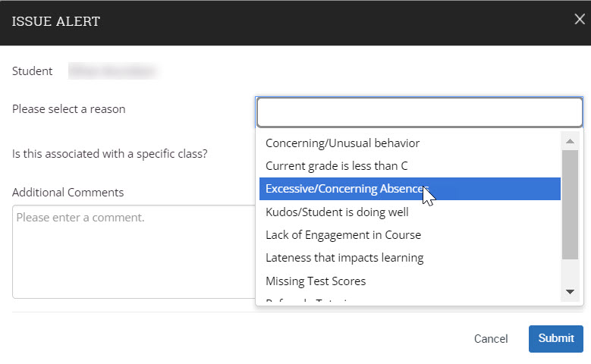This screenshot has width=591, height=364.
Task: Close the Issue Alert dialog
Action: pyautogui.click(x=580, y=19)
